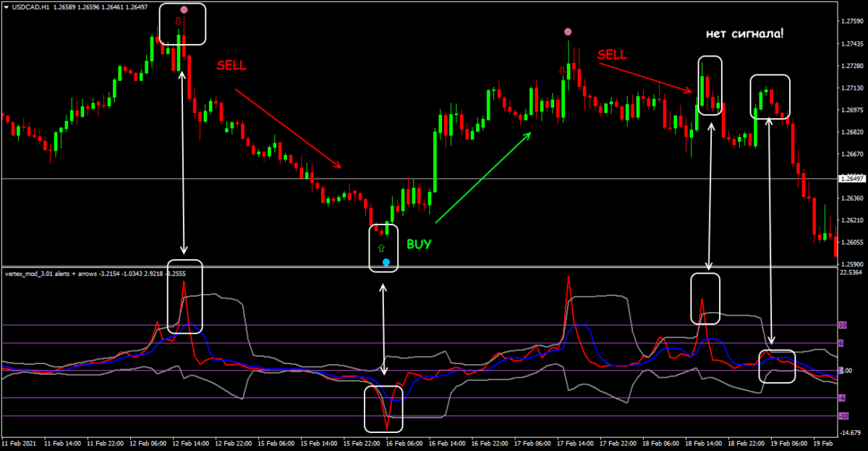Select the first red SELL text label
This screenshot has width=868, height=451.
pos(231,66)
